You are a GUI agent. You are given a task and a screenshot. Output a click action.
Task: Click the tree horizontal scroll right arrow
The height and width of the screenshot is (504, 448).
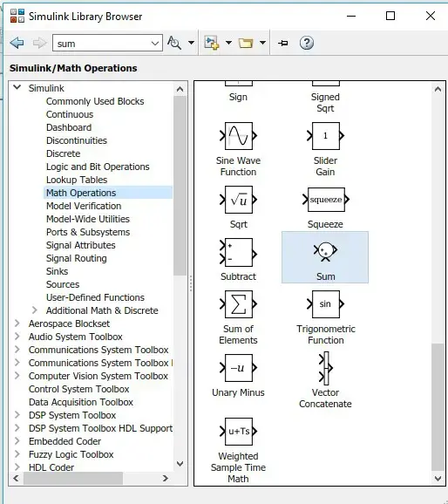(166, 479)
